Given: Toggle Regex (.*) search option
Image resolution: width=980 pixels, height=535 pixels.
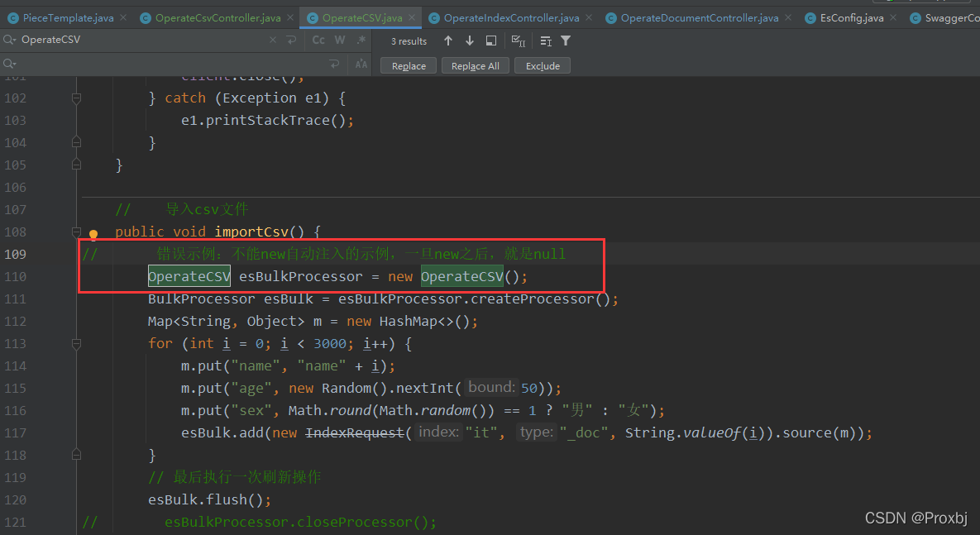Looking at the screenshot, I should 361,40.
